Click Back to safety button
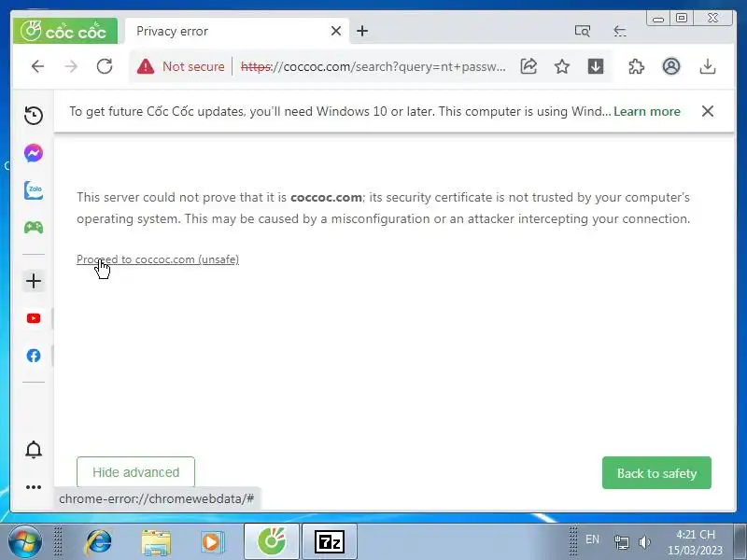 pos(656,473)
